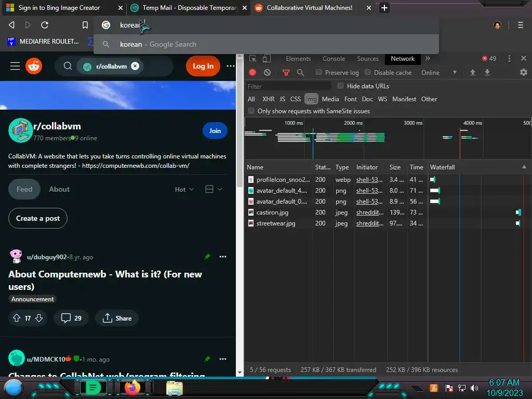This screenshot has width=532, height=399.
Task: Switch to the Sources tab
Action: pyautogui.click(x=367, y=59)
